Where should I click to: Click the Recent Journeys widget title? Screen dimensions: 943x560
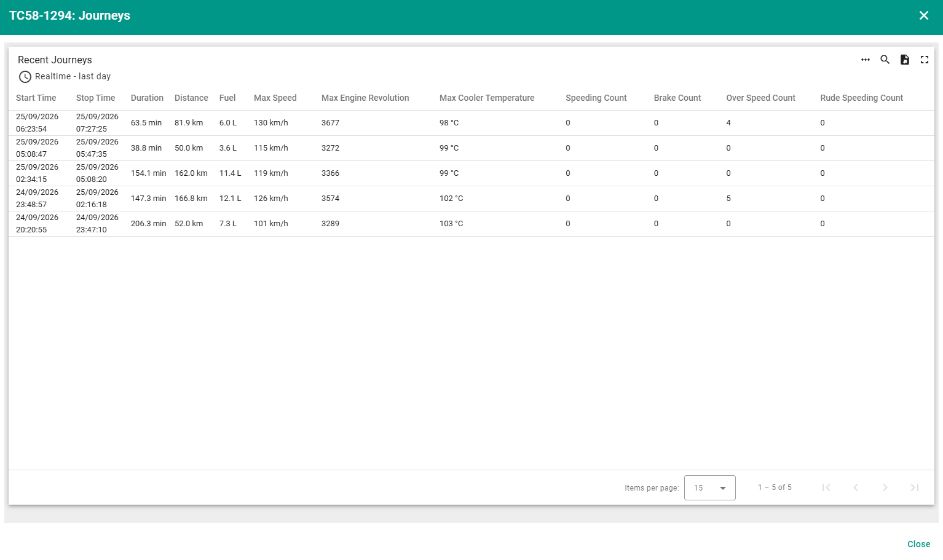[x=55, y=60]
